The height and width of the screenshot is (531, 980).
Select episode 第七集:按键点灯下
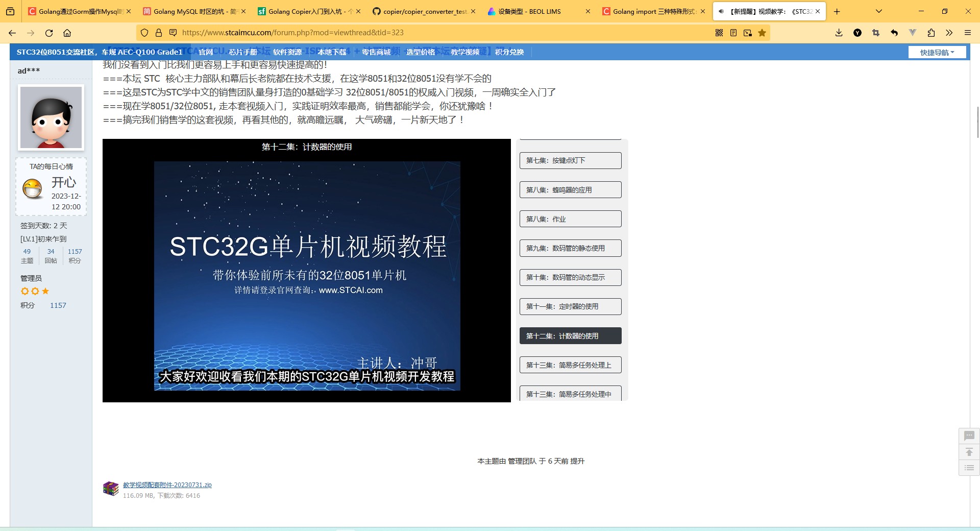[571, 160]
